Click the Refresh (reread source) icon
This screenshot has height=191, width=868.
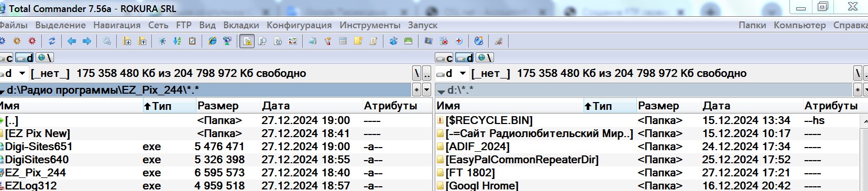tap(52, 41)
